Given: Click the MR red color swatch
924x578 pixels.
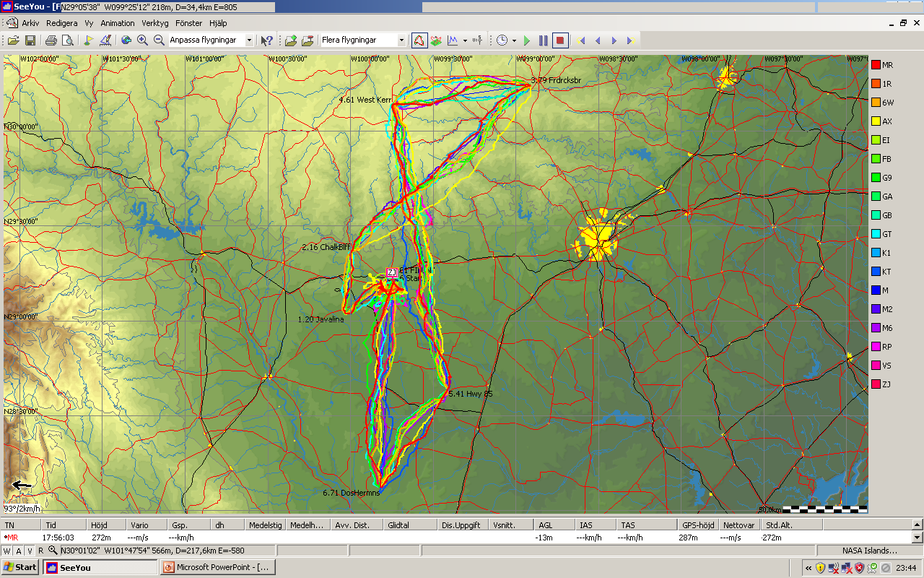Looking at the screenshot, I should (x=876, y=65).
